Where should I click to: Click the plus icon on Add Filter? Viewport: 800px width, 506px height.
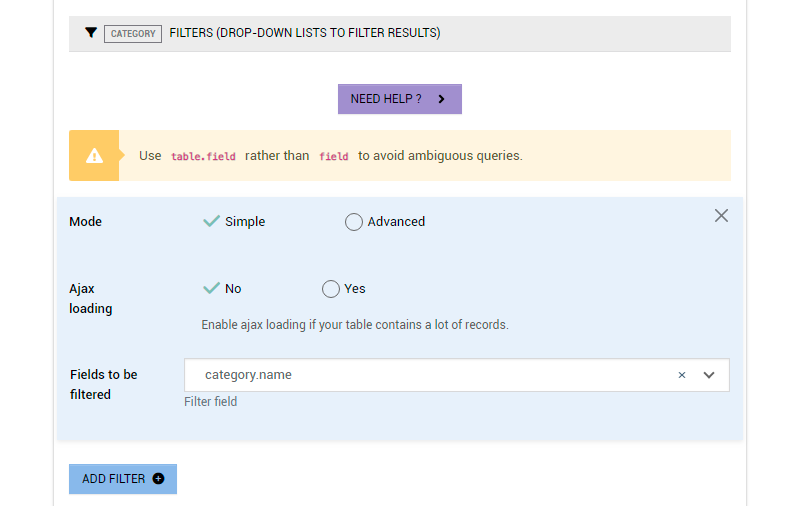coord(158,479)
